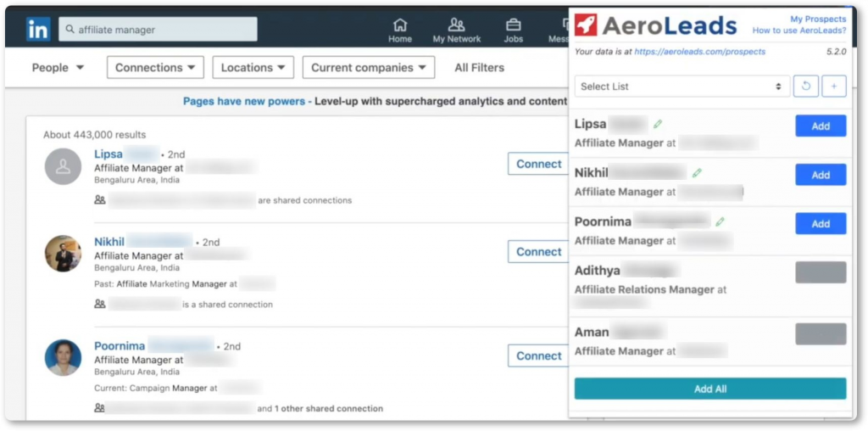Image resolution: width=868 pixels, height=431 pixels.
Task: Click the search magnifier icon
Action: coord(70,30)
